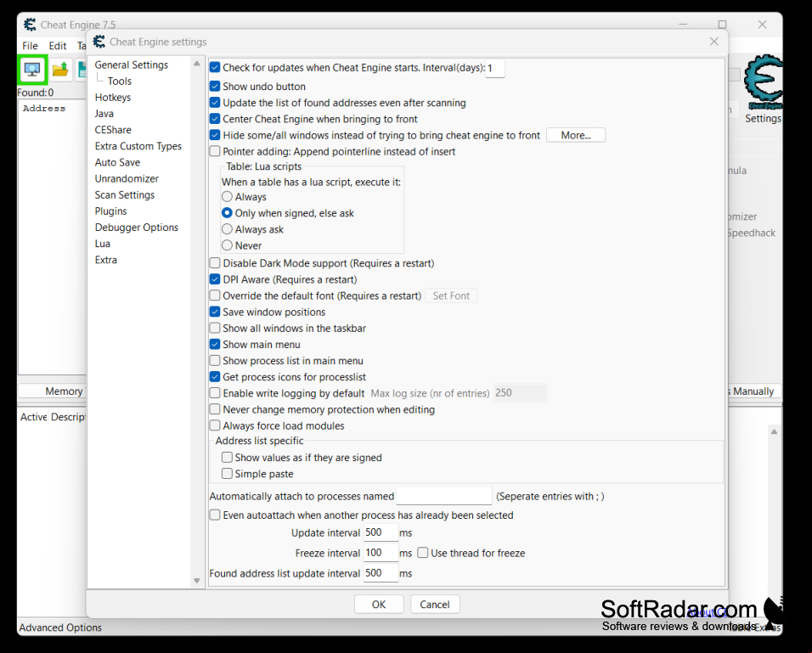
Task: Click the update Interval(days) input field
Action: click(495, 68)
